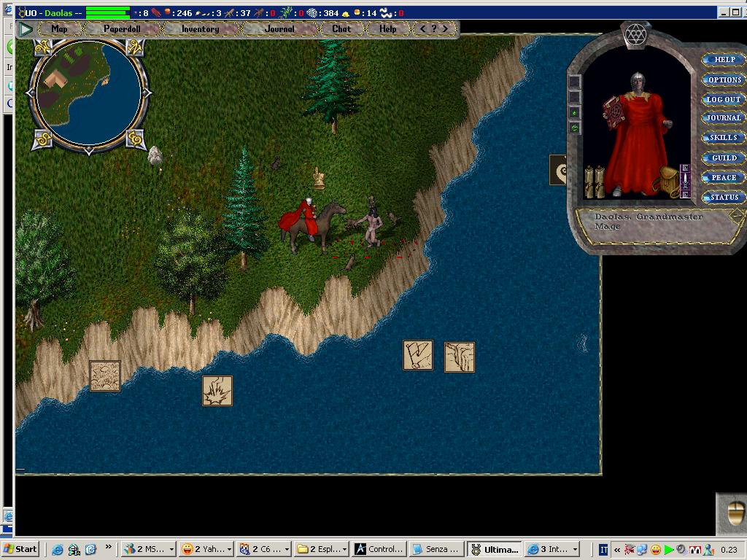The height and width of the screenshot is (560, 747).
Task: Click the Internet Explorer quick launch icon
Action: click(x=57, y=550)
